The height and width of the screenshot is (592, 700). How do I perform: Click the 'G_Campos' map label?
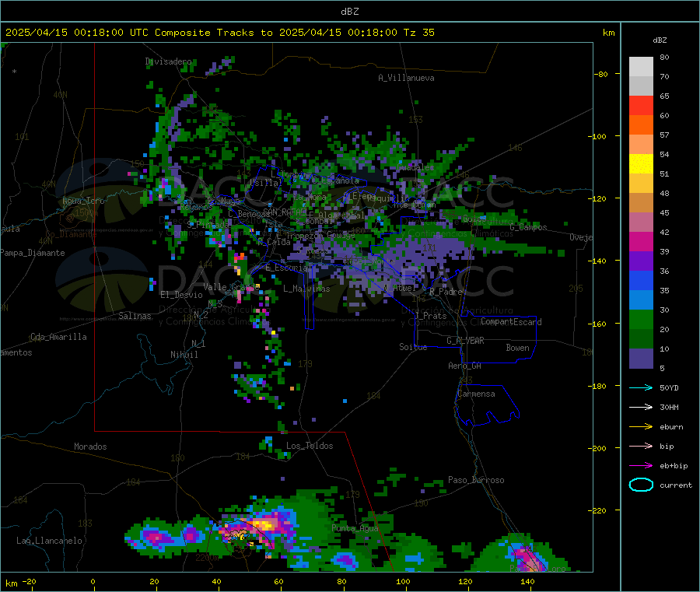[x=528, y=227]
